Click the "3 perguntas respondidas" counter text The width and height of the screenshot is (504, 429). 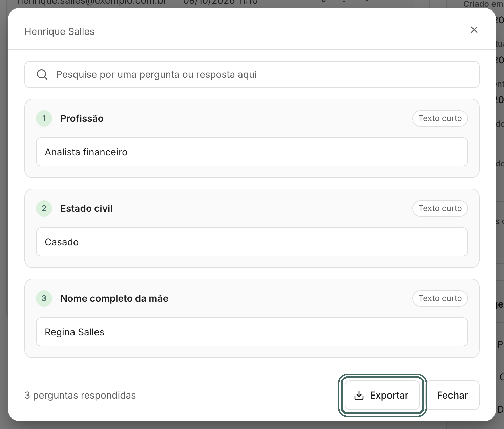click(x=80, y=395)
